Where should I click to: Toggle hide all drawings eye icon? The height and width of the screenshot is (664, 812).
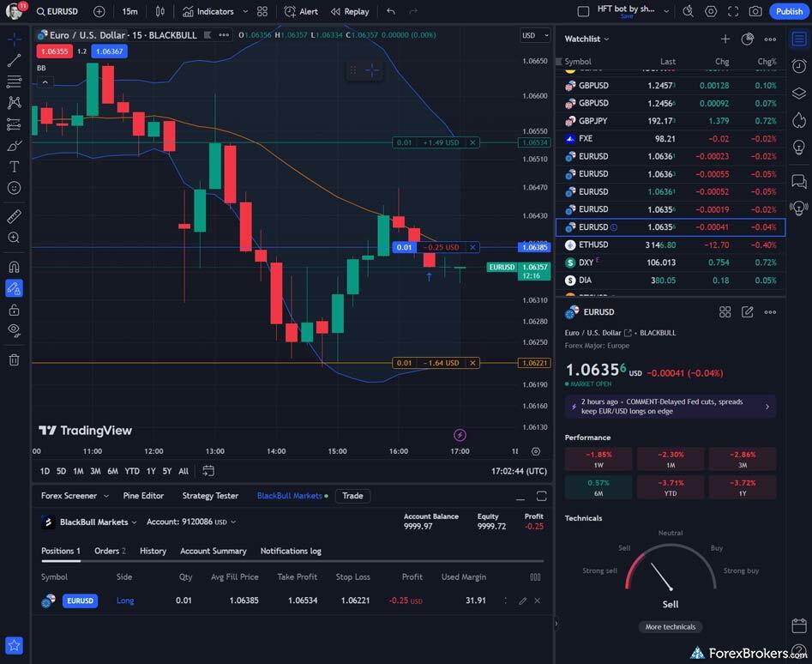click(x=14, y=330)
